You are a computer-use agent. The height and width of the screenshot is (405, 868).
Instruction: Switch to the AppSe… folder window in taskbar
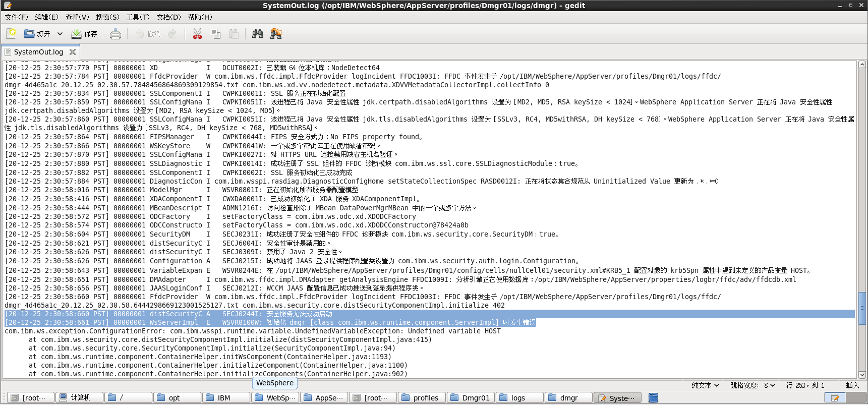point(324,398)
